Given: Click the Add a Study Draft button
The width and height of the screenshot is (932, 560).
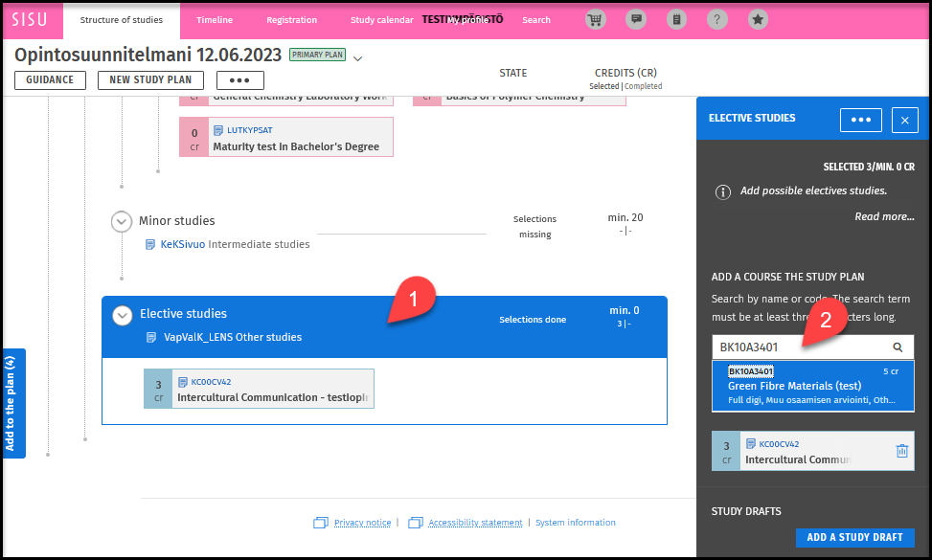Looking at the screenshot, I should 854,537.
